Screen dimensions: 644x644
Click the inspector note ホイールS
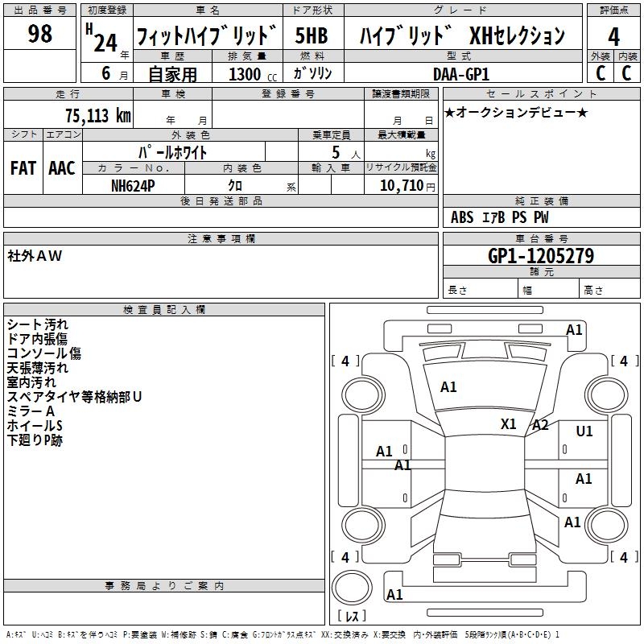pos(35,426)
